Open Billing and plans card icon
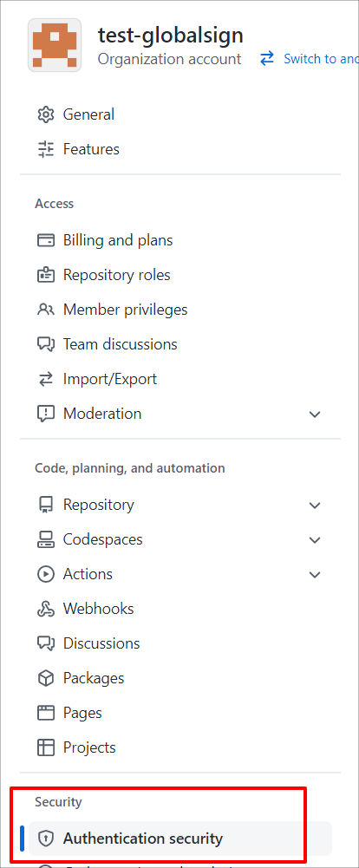Image resolution: width=359 pixels, height=868 pixels. point(45,240)
